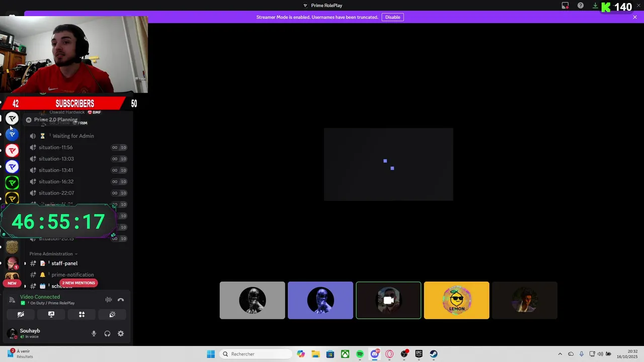Dismiss the Streamer Mode banner

pyautogui.click(x=635, y=17)
